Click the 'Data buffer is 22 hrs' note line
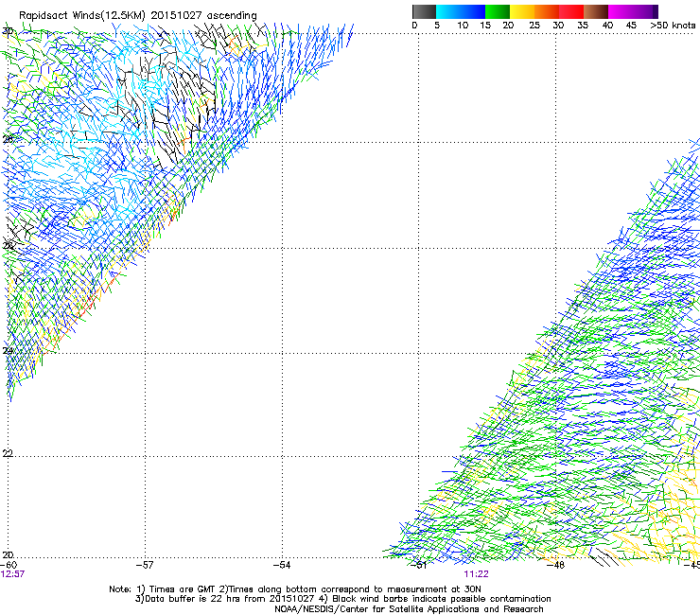 [342, 599]
